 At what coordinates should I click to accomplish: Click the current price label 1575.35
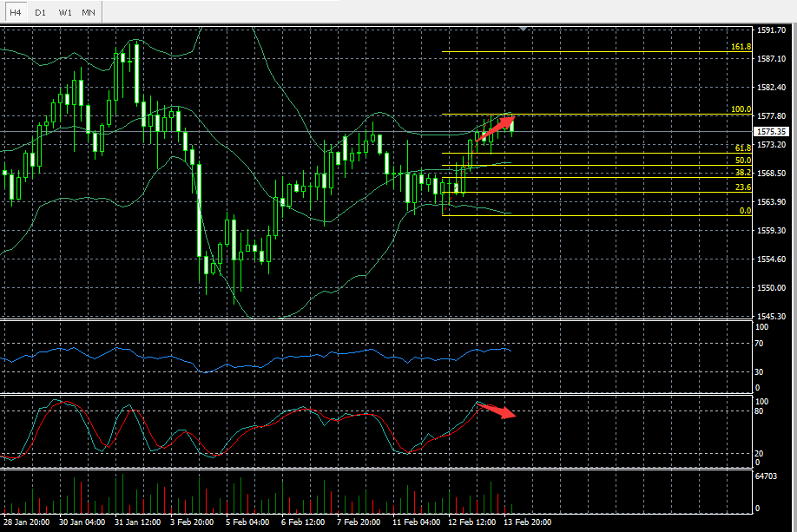pyautogui.click(x=771, y=132)
